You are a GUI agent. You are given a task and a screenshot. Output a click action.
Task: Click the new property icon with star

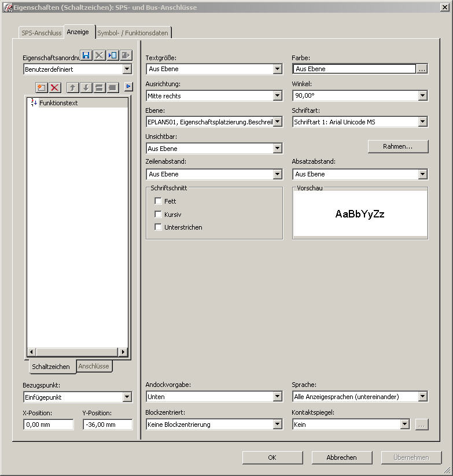coord(42,88)
